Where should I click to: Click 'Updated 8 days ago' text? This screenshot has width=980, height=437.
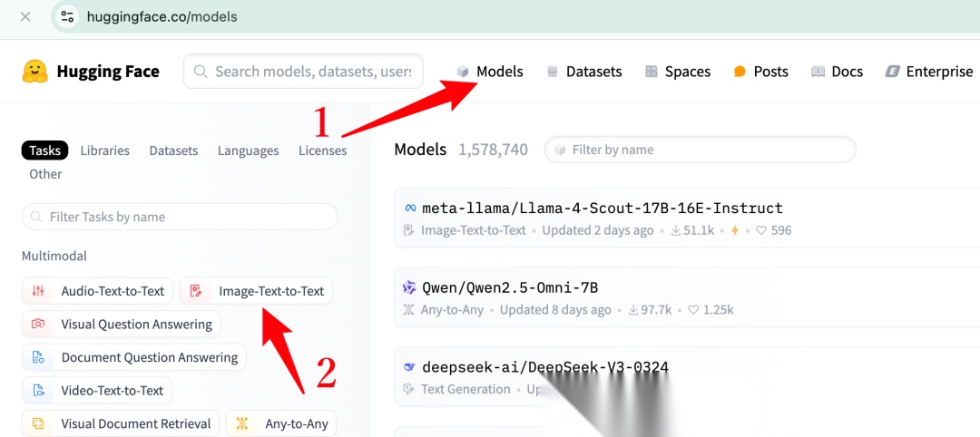point(555,310)
